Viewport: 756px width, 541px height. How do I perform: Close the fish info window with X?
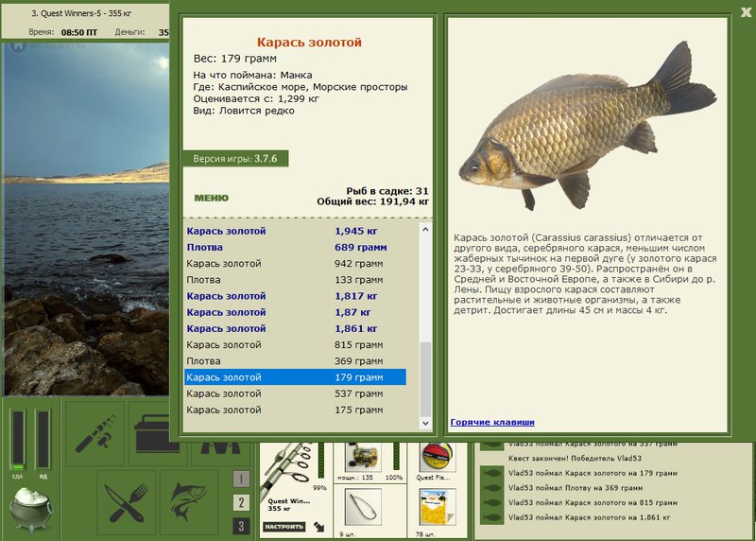(x=746, y=12)
